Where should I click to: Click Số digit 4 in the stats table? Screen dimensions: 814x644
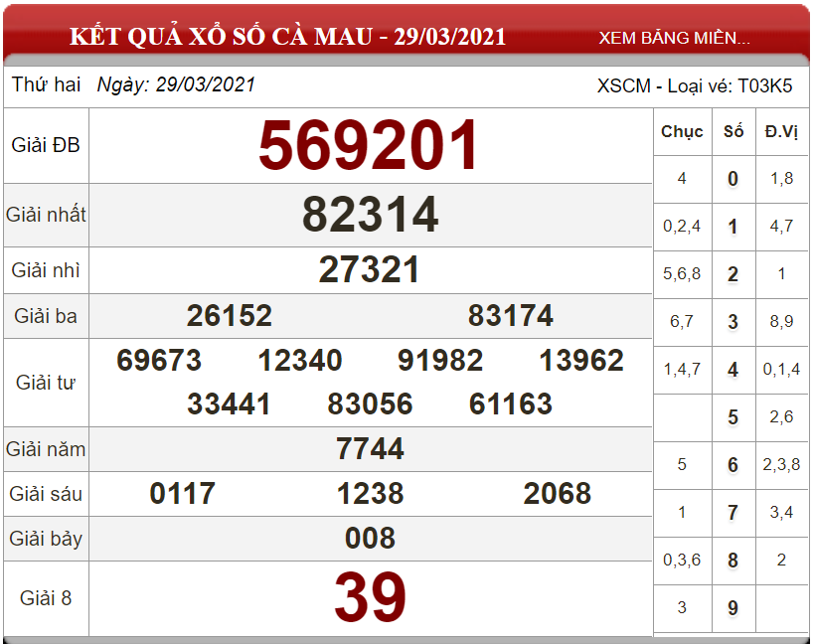click(733, 370)
